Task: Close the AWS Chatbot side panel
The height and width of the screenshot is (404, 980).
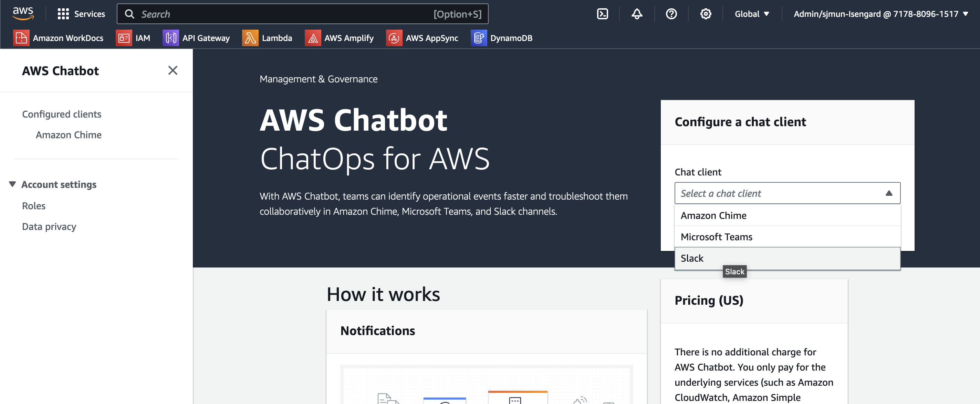Action: pos(173,70)
